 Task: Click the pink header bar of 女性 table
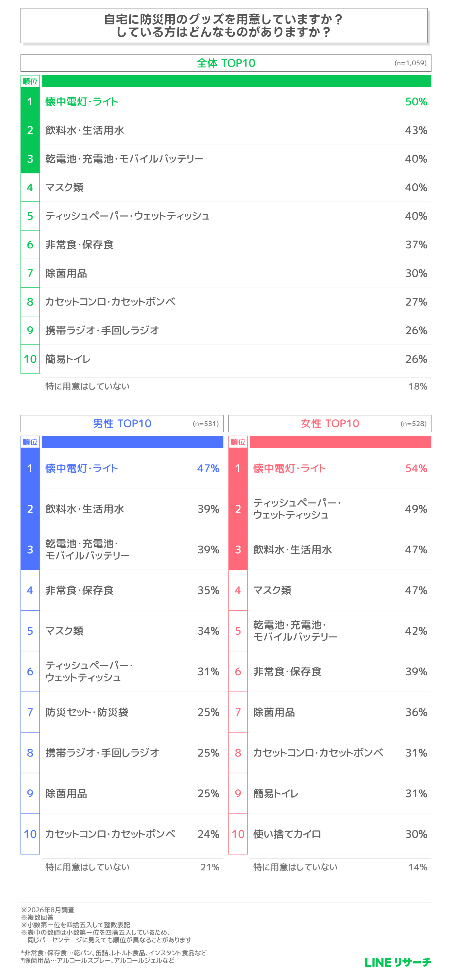[x=341, y=442]
